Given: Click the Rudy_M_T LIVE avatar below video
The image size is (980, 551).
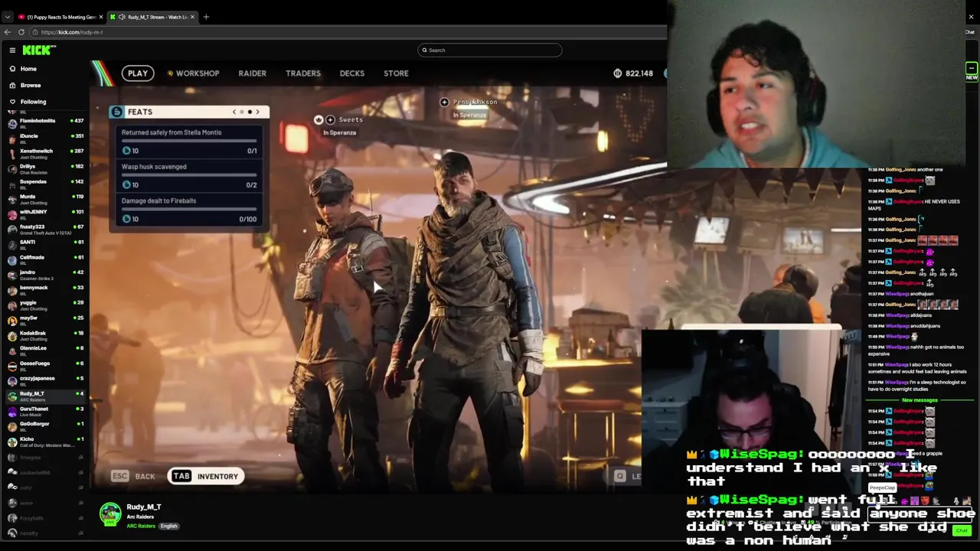Looking at the screenshot, I should point(110,514).
